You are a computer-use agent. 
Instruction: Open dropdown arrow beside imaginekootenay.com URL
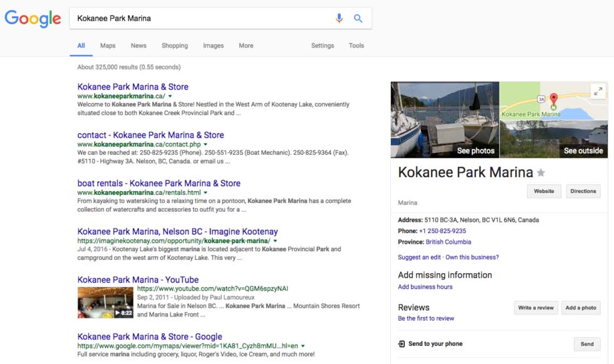[275, 241]
